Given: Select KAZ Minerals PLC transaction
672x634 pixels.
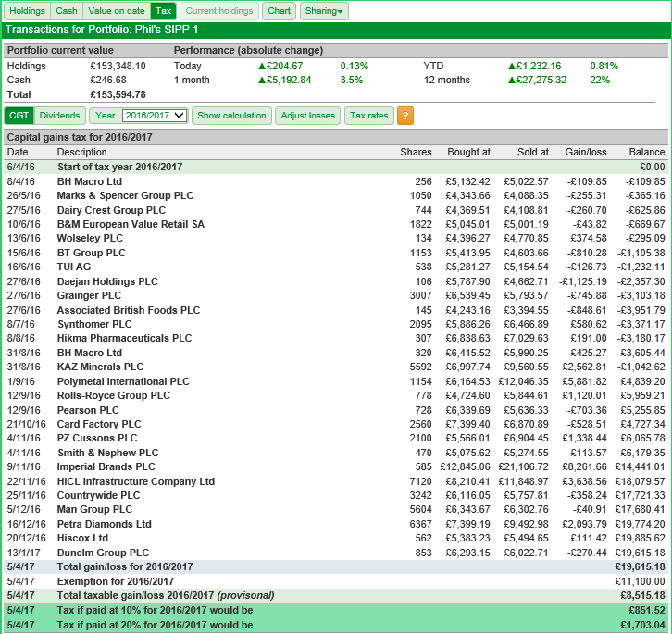Looking at the screenshot, I should 336,367.
